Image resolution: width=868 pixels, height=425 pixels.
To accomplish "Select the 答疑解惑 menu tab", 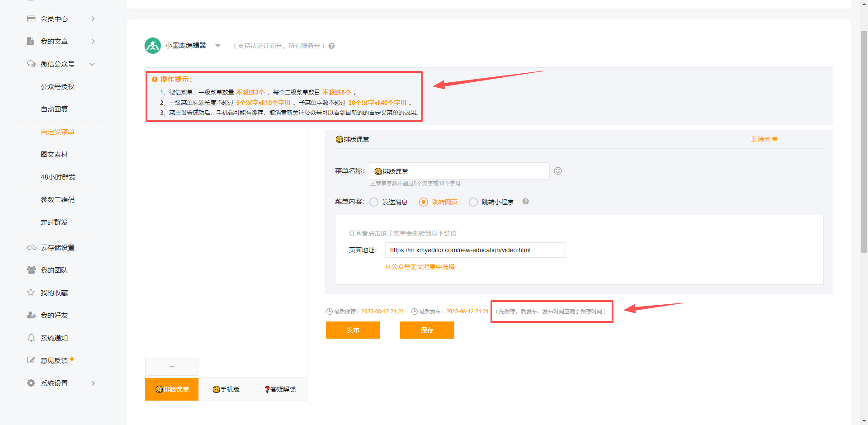I will [x=280, y=389].
